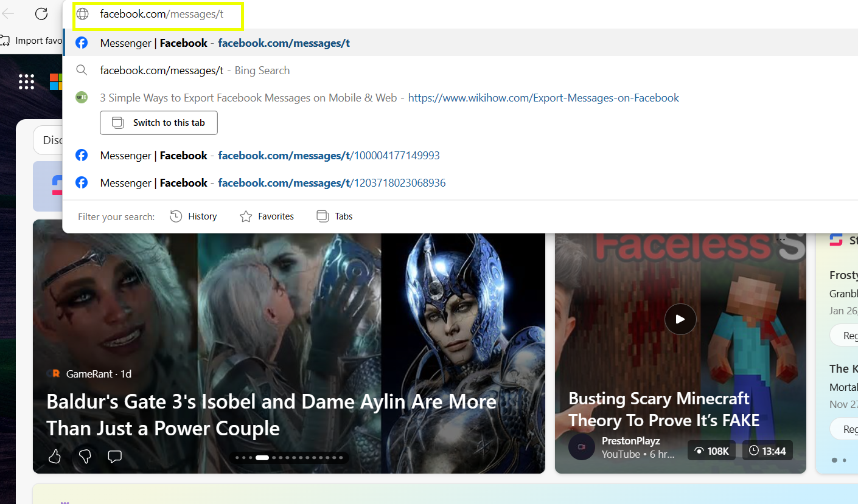Open the apps grid launcher icon

tap(26, 81)
